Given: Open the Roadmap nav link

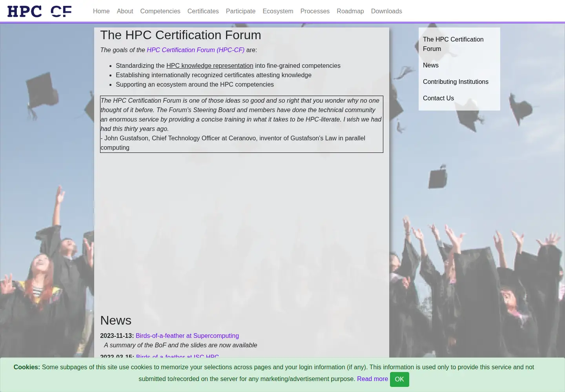Looking at the screenshot, I should (350, 11).
